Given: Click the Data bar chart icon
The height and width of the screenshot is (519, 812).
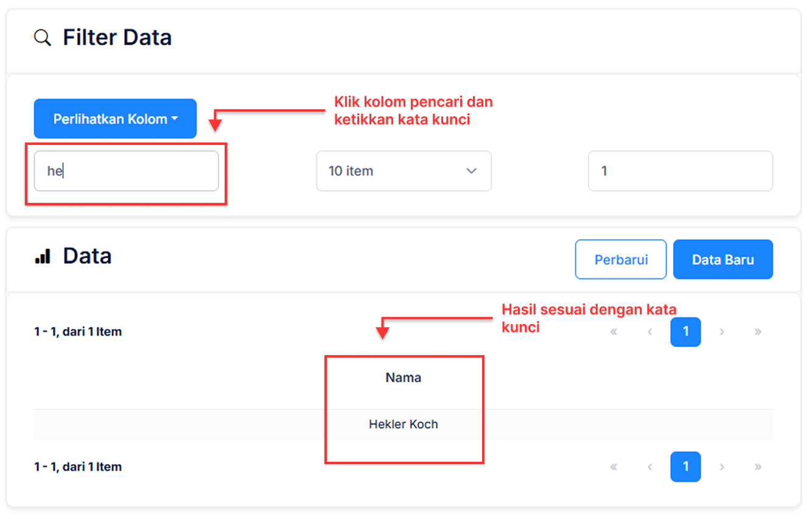Looking at the screenshot, I should (43, 256).
